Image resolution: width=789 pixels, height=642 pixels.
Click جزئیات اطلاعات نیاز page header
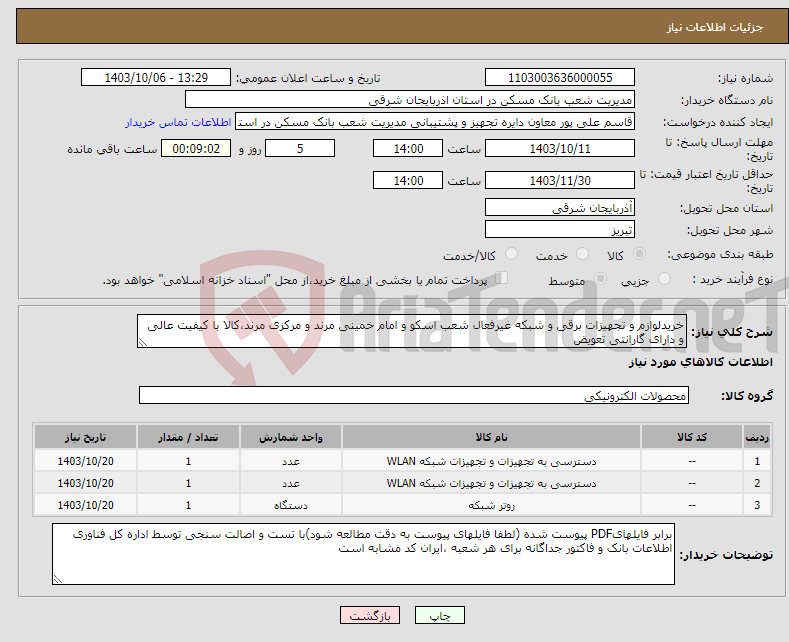[x=715, y=27]
